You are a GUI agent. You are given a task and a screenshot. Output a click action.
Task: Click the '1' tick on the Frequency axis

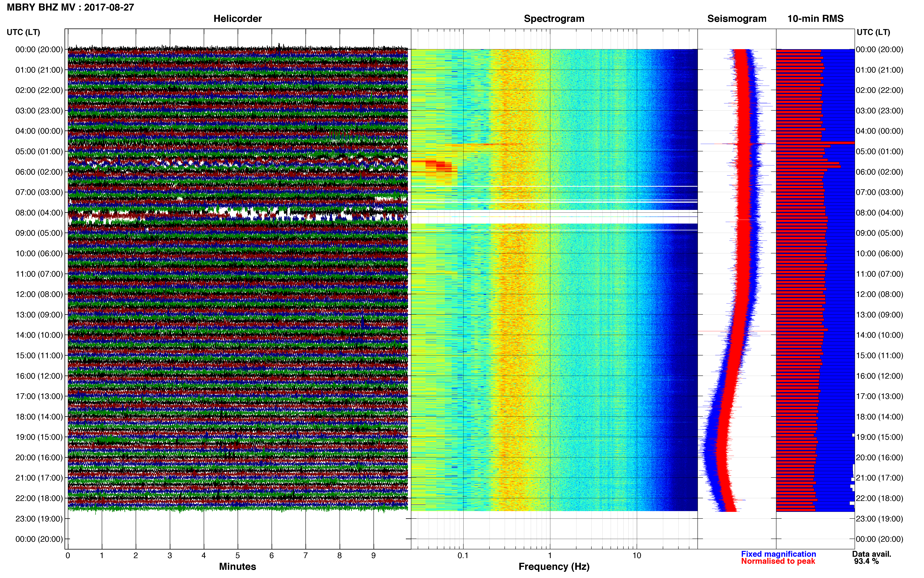(x=550, y=555)
